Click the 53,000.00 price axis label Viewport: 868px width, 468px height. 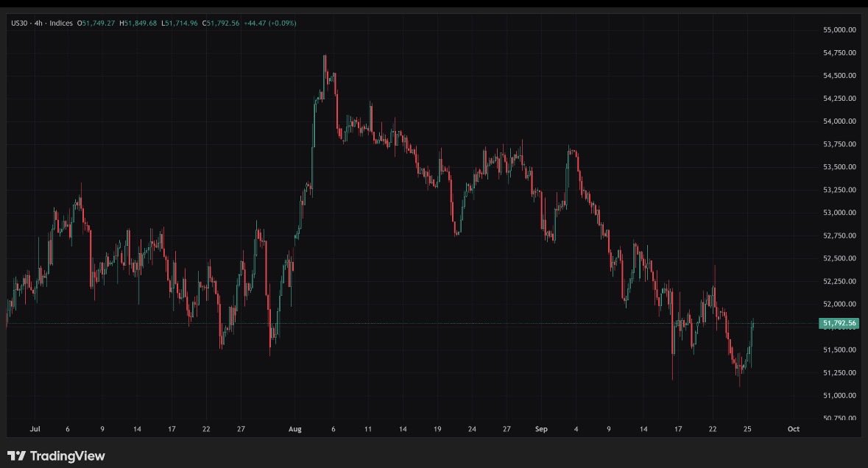click(x=840, y=213)
